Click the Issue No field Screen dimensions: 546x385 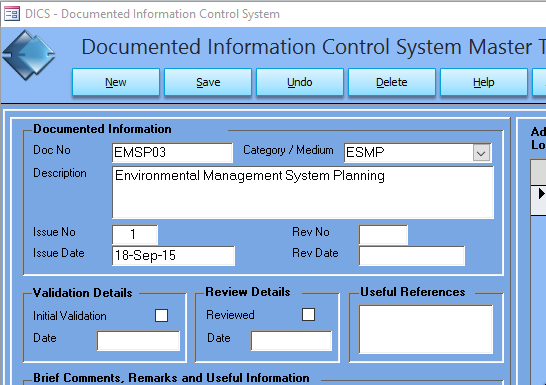tap(135, 234)
